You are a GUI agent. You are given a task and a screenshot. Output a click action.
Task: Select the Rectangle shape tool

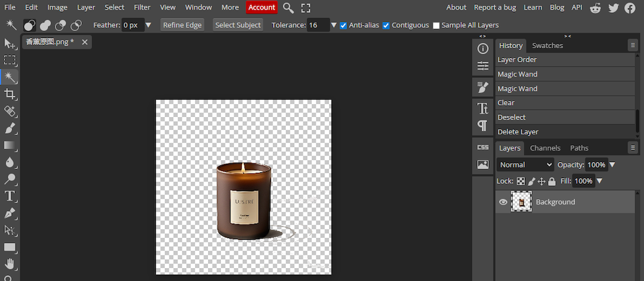pos(10,247)
